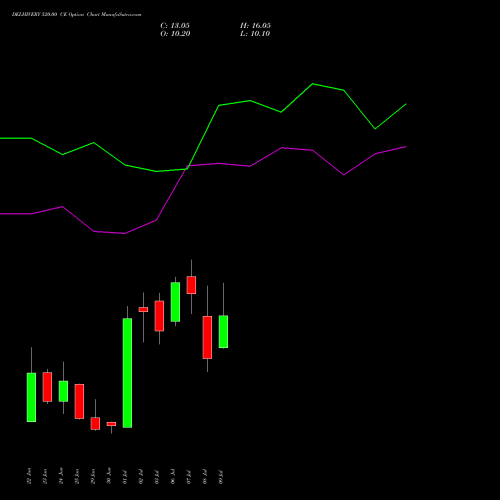Select the '03 Jul' date axis label
This screenshot has width=500, height=500.
pos(157,477)
